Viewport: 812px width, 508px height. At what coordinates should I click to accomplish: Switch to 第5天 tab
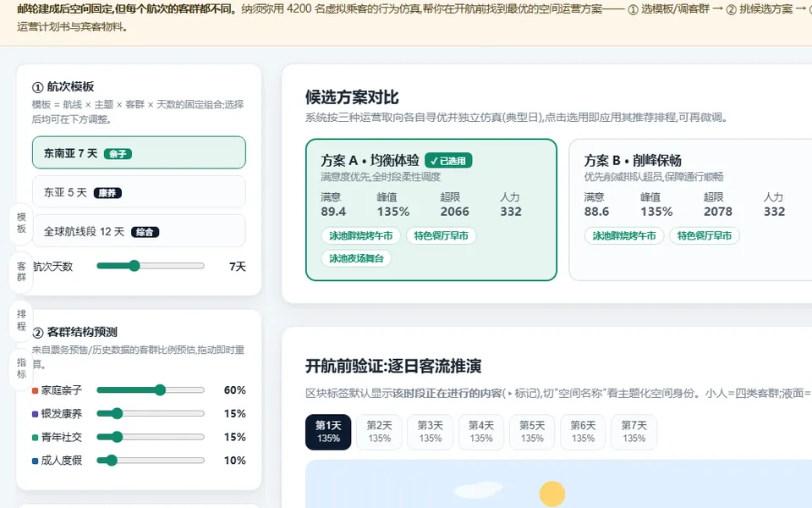coord(532,432)
